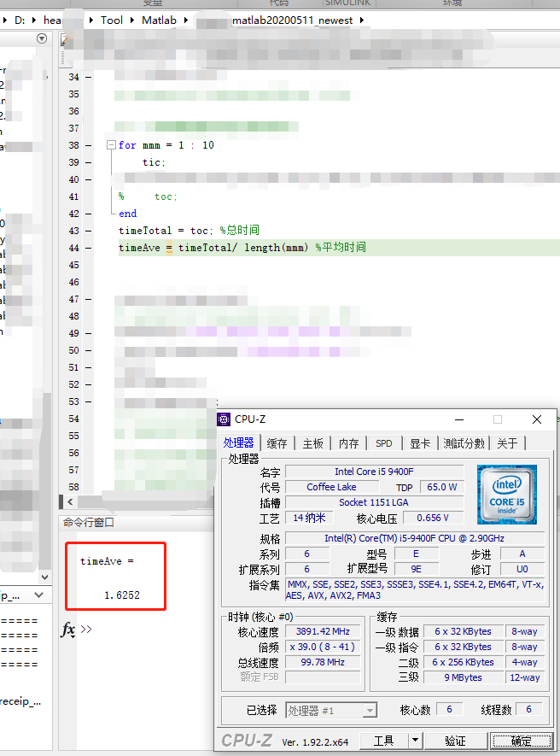This screenshot has width=560, height=756.
Task: Click the 核心数 value 6
Action: [449, 709]
